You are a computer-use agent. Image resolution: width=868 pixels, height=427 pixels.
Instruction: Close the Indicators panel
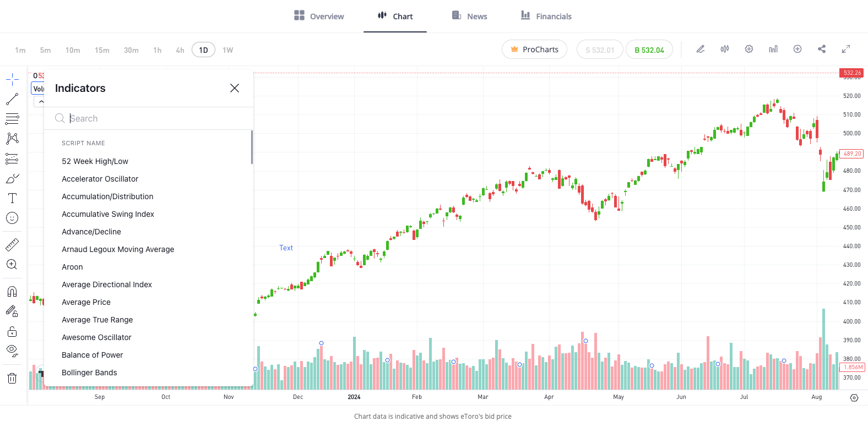tap(235, 88)
